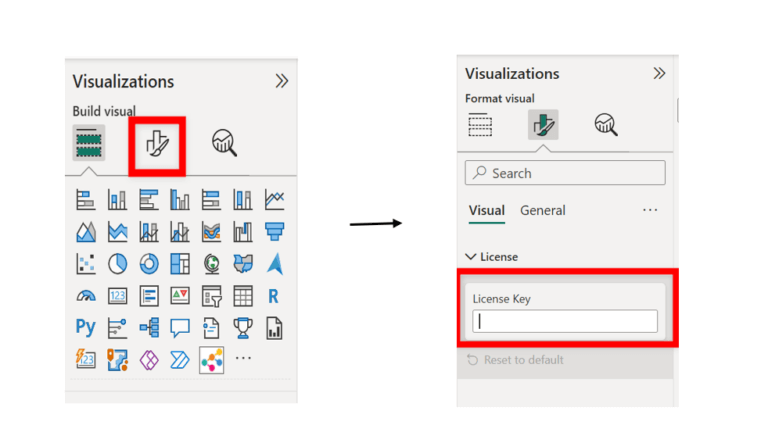
Task: Select the Gauge visual
Action: (x=86, y=296)
